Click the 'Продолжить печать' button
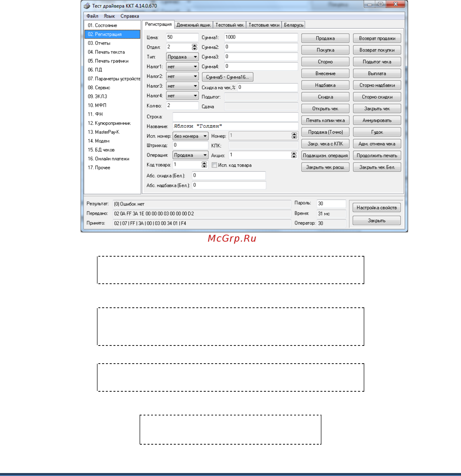This screenshot has height=476, width=461. (377, 156)
